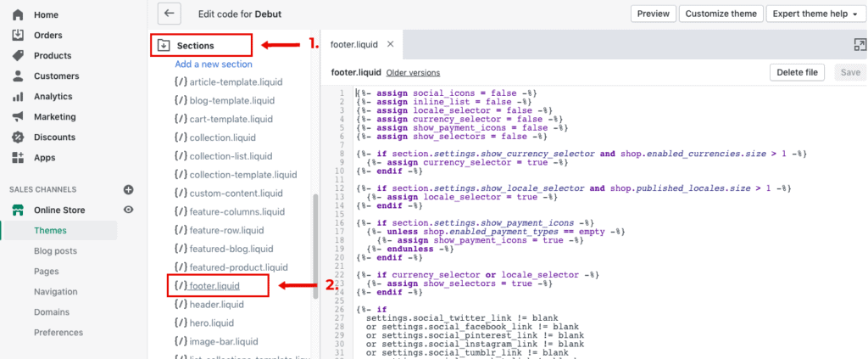Image resolution: width=868 pixels, height=359 pixels.
Task: Click line number 16 in gutter
Action: point(340,222)
